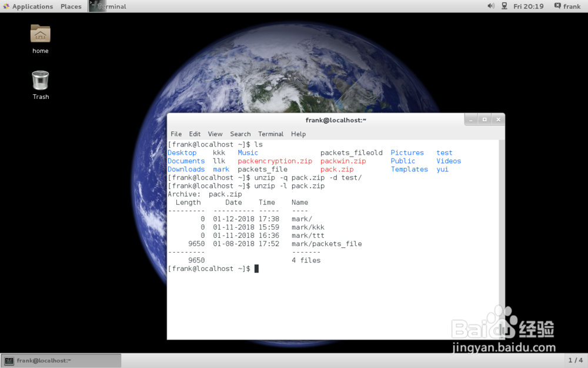The height and width of the screenshot is (368, 588).
Task: Click the mark/packets_file archive entry
Action: point(326,244)
